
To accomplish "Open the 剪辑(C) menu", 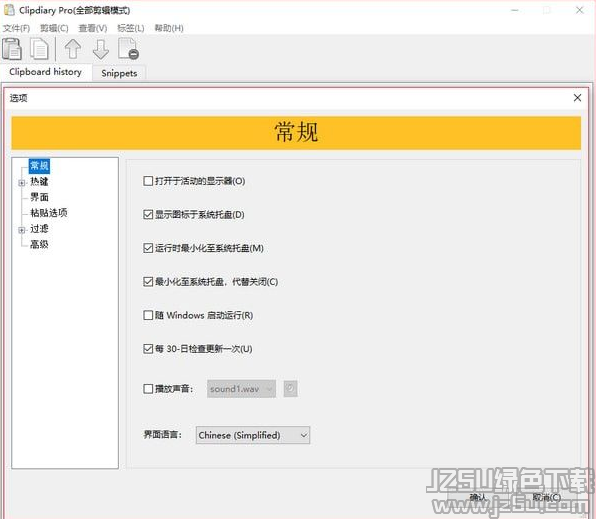I will coord(54,28).
